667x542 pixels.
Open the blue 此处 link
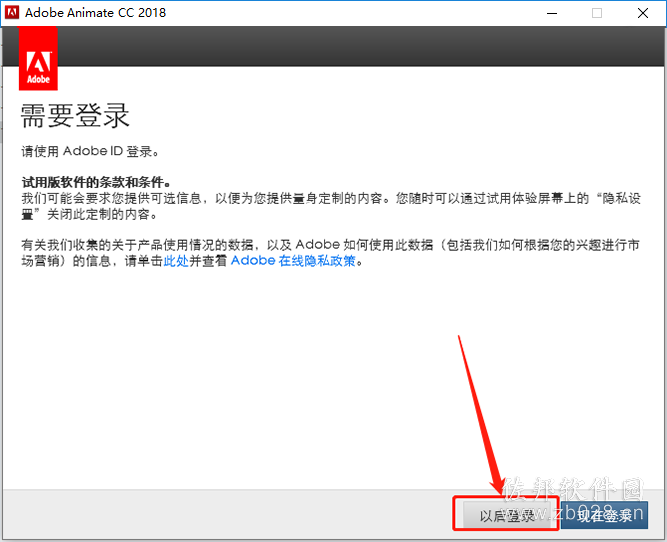click(176, 261)
